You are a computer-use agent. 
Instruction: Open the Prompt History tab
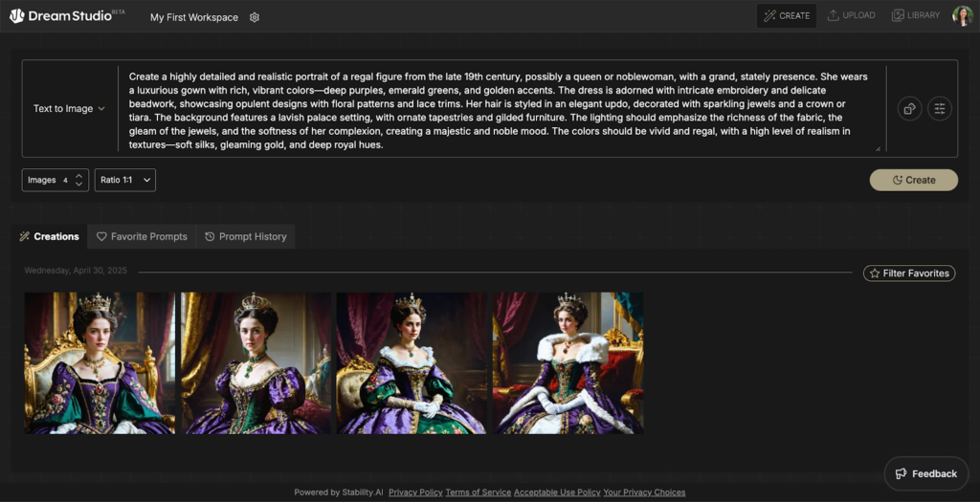[246, 236]
